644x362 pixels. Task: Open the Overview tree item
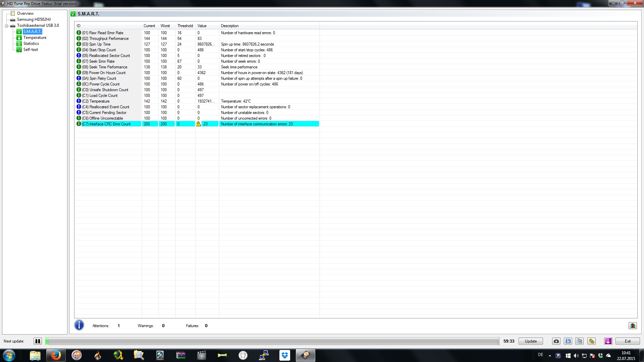click(25, 13)
